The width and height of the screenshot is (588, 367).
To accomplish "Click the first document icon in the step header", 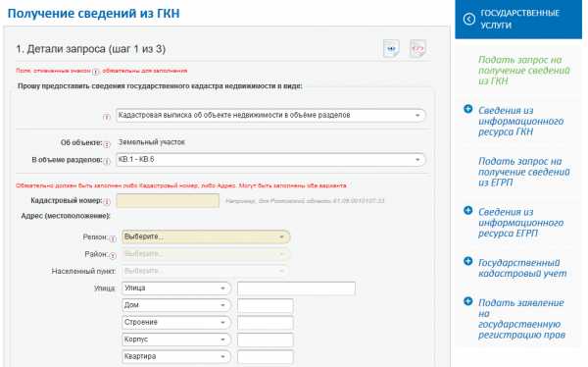I will (391, 48).
